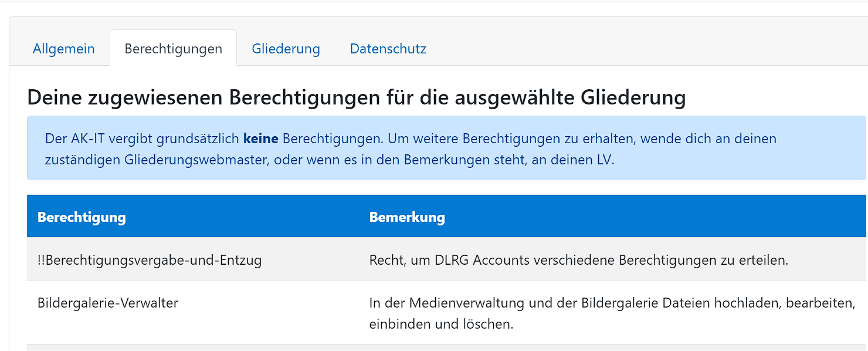
Task: Select the 'Bildergalerie-Verwalter' permission entry
Action: point(108,303)
